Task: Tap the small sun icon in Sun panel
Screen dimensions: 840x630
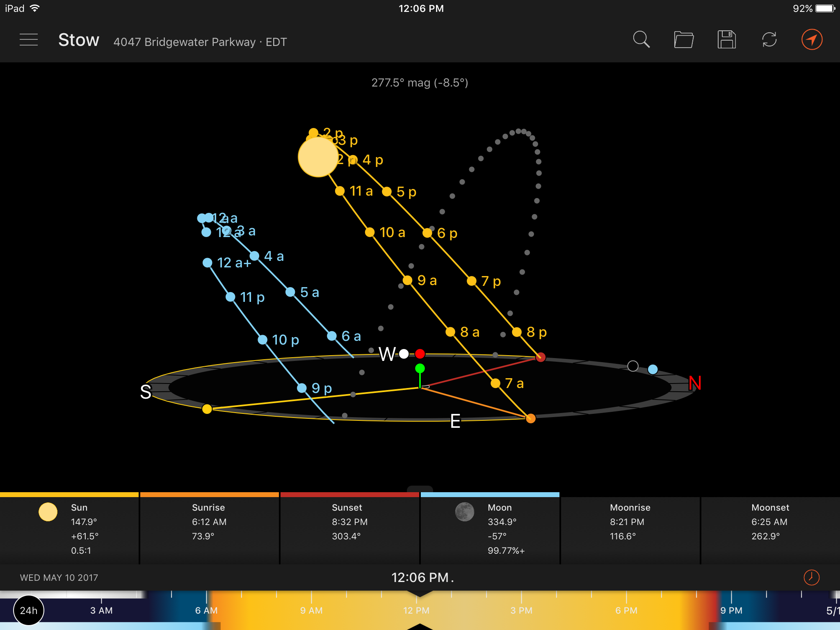Action: click(48, 512)
